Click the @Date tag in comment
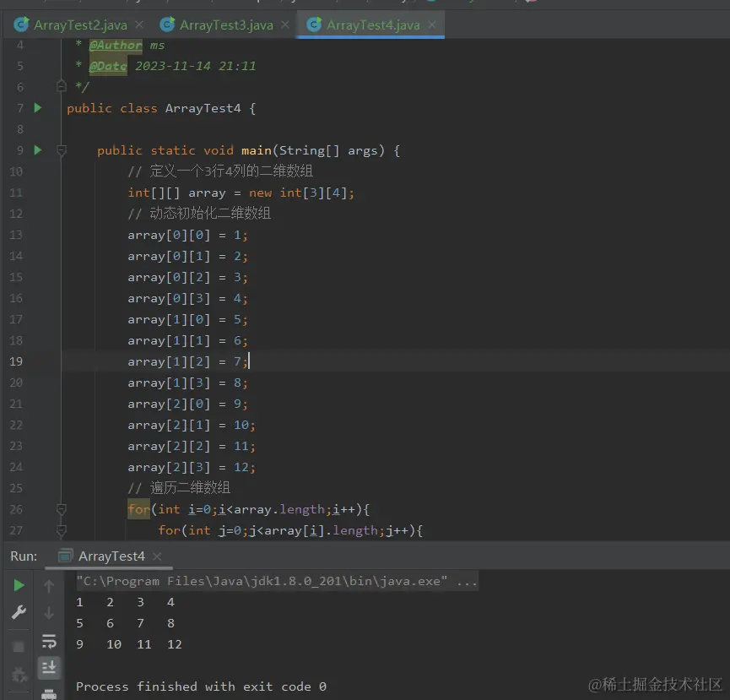The height and width of the screenshot is (700, 730). pos(108,66)
